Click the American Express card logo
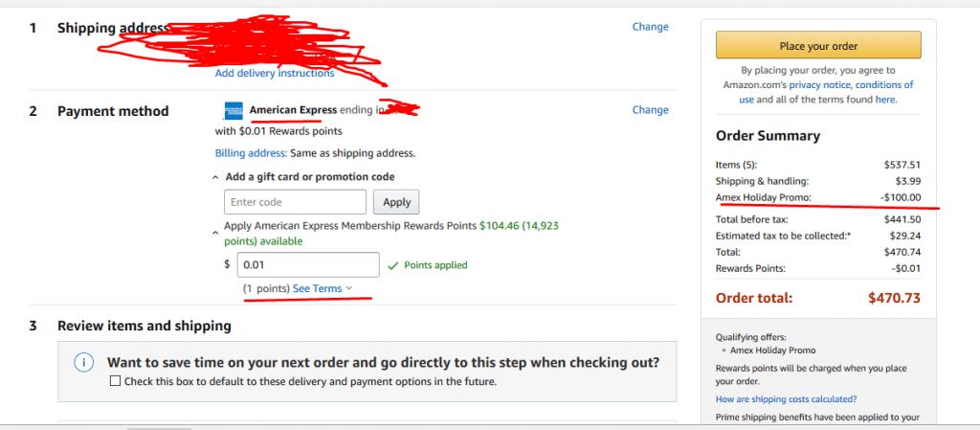 tap(234, 110)
